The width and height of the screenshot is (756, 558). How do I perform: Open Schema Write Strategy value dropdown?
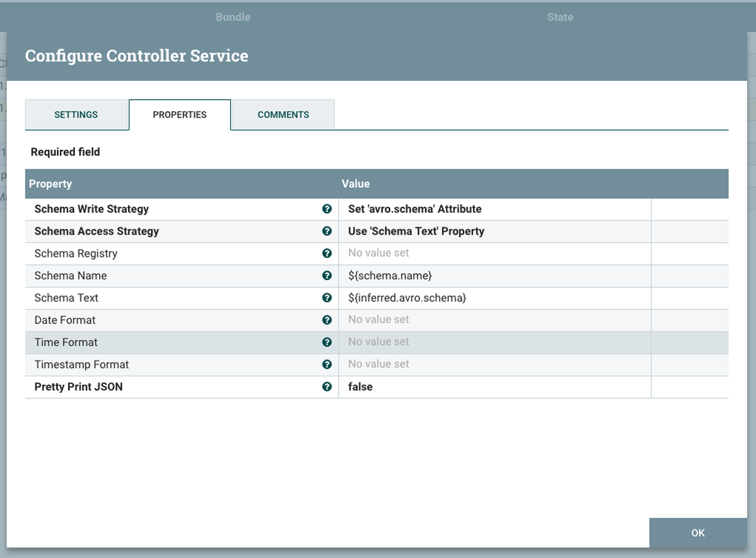point(494,209)
